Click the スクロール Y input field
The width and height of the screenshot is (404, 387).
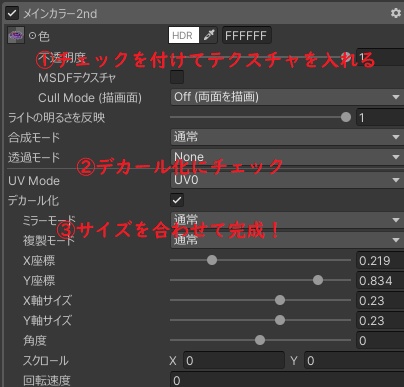pos(354,360)
